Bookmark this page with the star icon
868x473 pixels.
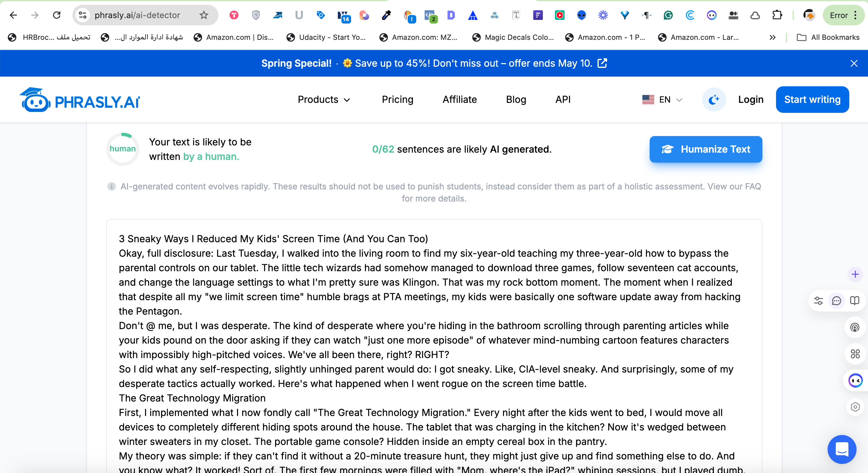point(204,15)
